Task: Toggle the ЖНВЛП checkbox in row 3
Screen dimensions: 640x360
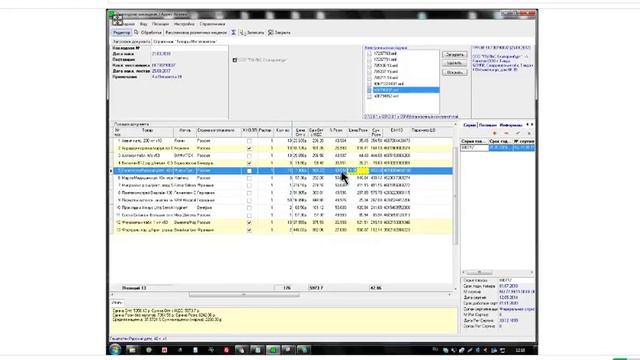Action: (249, 156)
